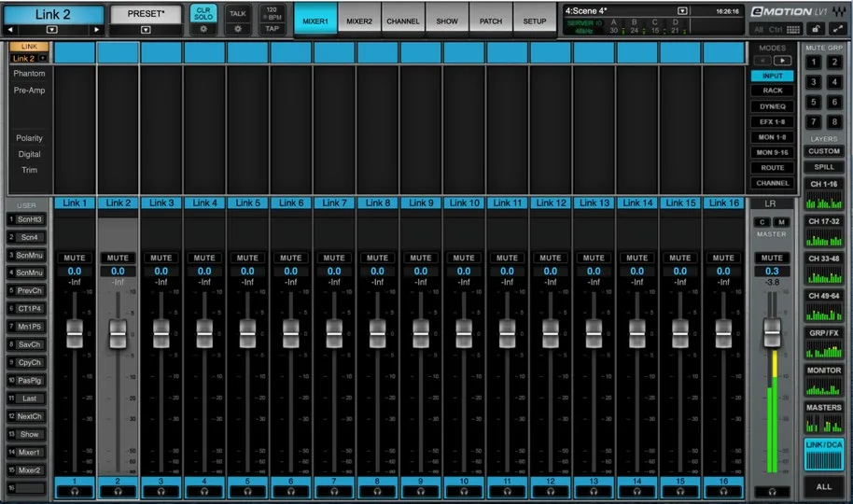Open the SETUP tab
Image resolution: width=853 pixels, height=504 pixels.
[x=535, y=21]
